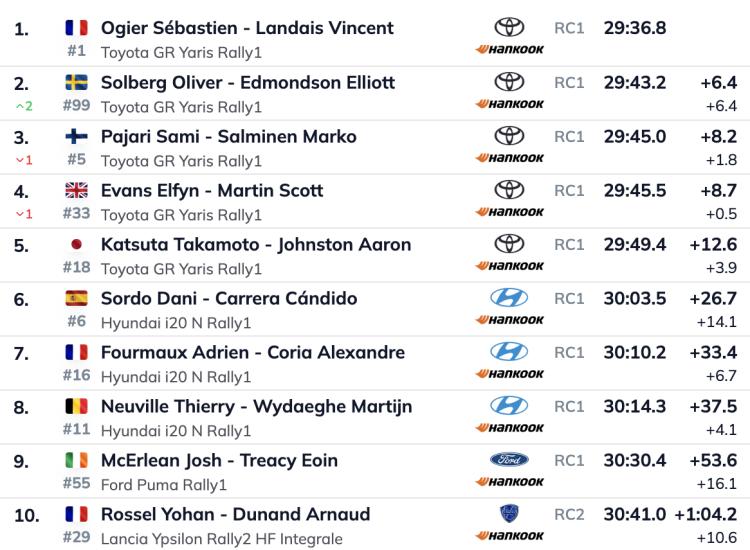Click the Irish flag next to McErlean Josh
The width and height of the screenshot is (750, 550).
click(76, 460)
